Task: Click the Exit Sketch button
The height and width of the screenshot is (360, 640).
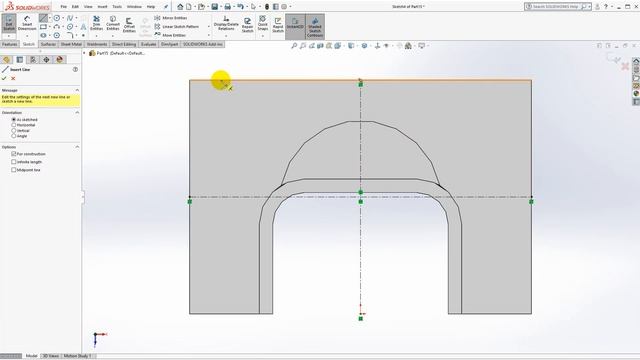Action: click(x=9, y=23)
